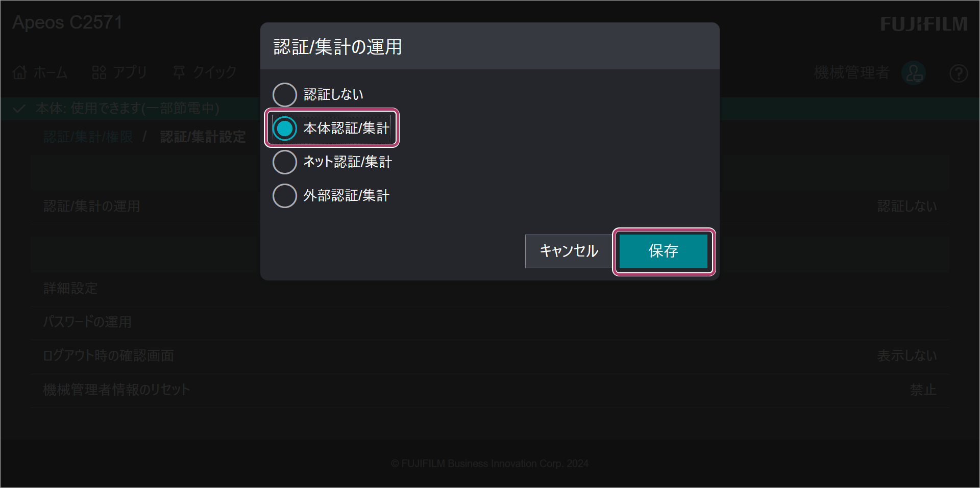
Task: Open the help question mark icon
Action: click(x=959, y=73)
